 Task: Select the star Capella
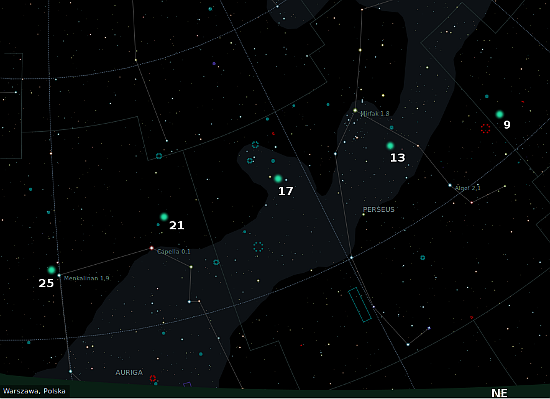(152, 248)
